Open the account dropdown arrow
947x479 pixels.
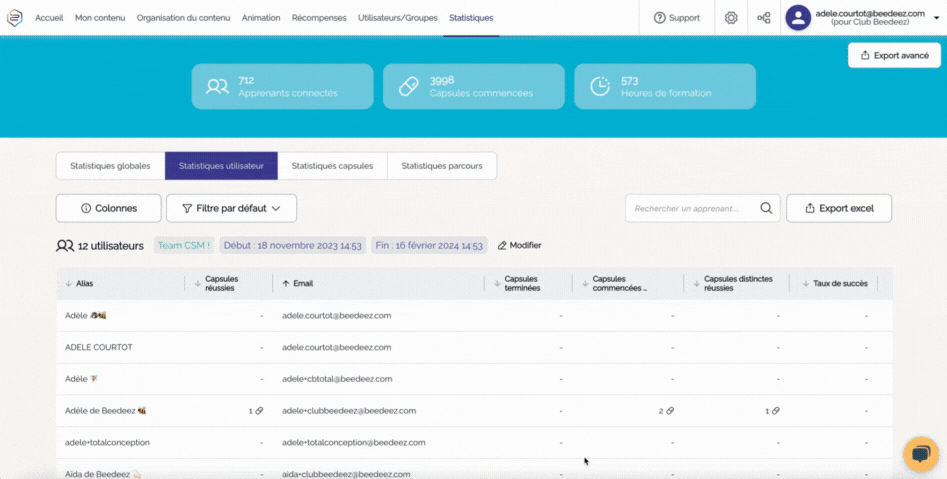[x=936, y=18]
